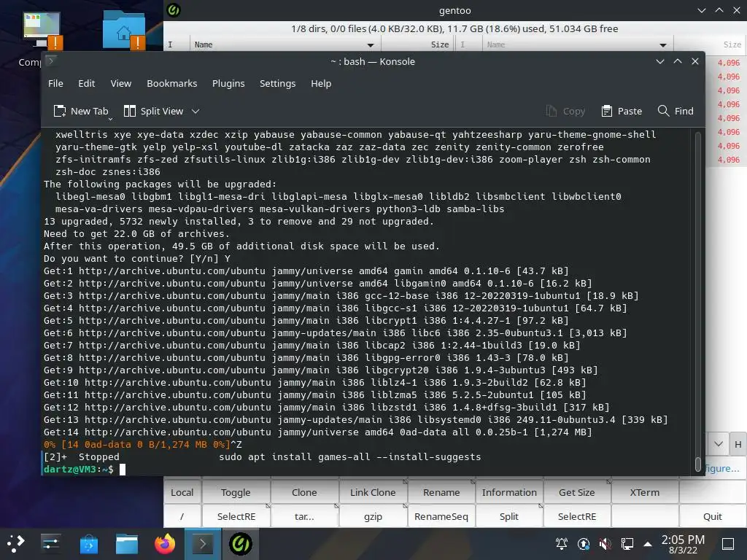Click the RenameSeq button in gentoo
747x560 pixels.
pyautogui.click(x=441, y=516)
